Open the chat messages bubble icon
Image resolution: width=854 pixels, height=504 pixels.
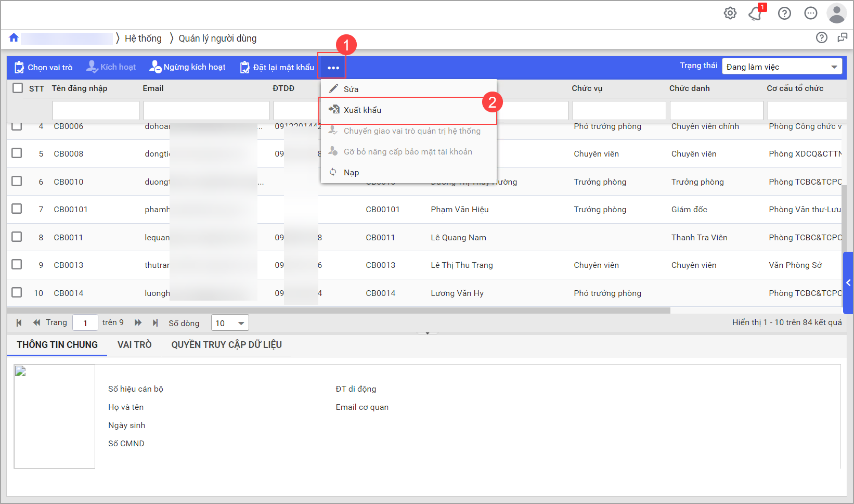click(x=810, y=14)
